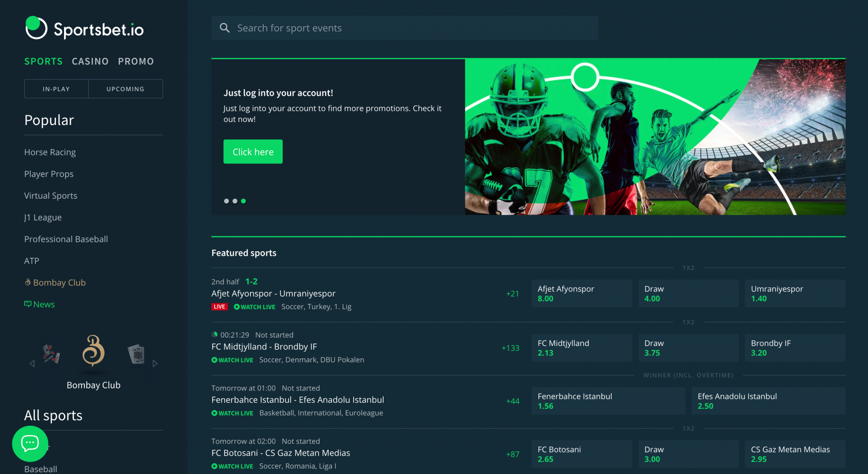Bet on Efes Anadolu Istanbul at 2.50

pyautogui.click(x=768, y=401)
